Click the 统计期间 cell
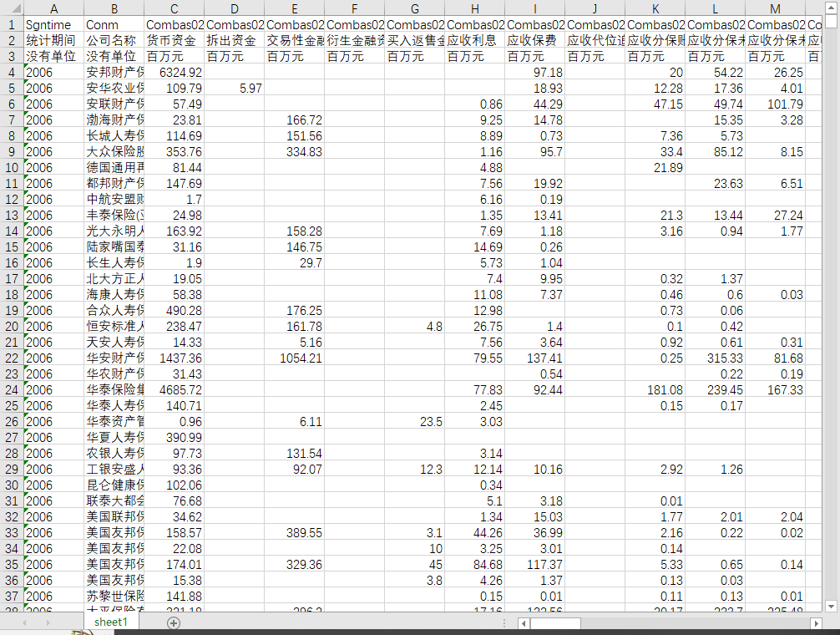Viewport: 840px width, 635px height. click(x=53, y=41)
